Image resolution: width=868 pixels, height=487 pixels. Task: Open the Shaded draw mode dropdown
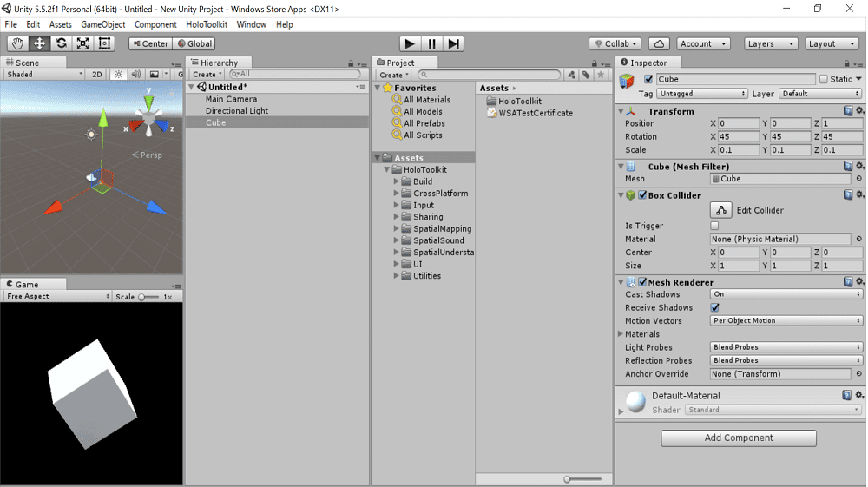[x=44, y=74]
